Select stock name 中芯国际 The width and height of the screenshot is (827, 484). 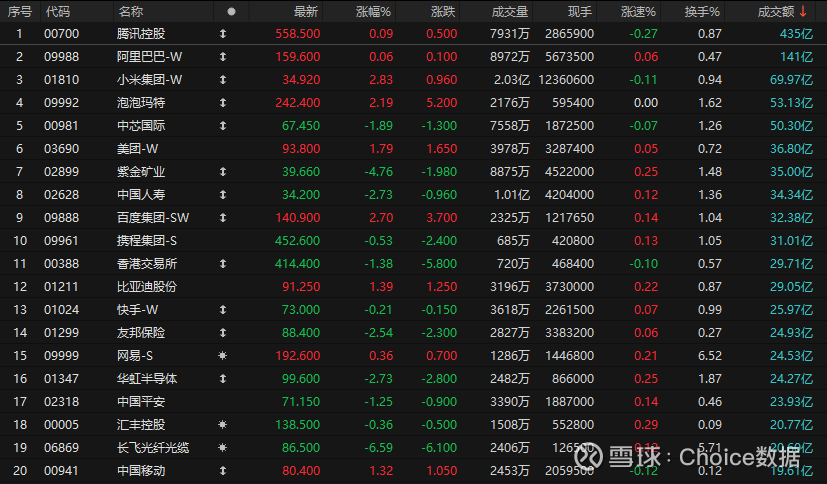(x=141, y=125)
